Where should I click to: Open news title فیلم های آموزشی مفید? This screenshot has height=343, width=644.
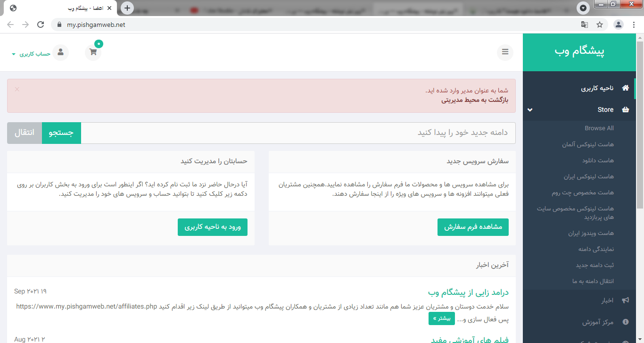[470, 340]
